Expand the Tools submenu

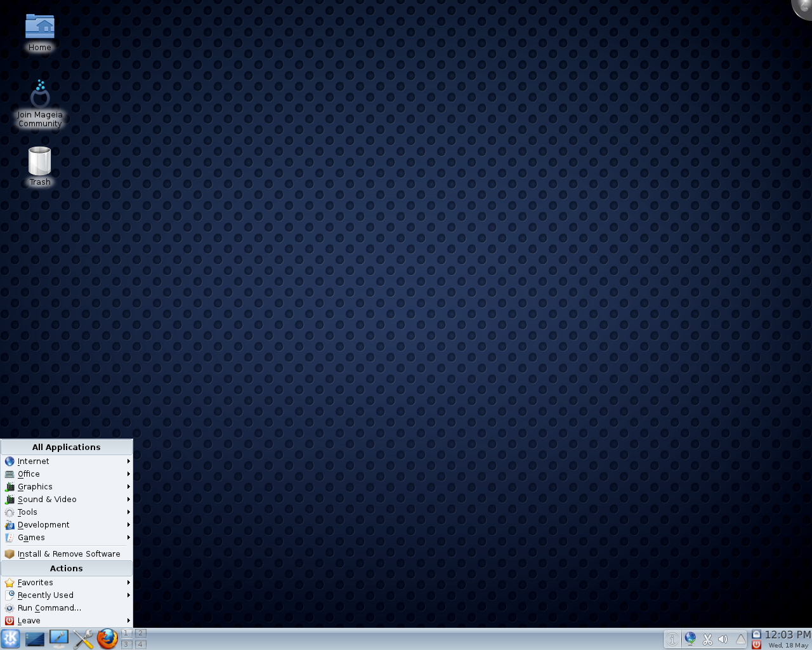coord(67,512)
